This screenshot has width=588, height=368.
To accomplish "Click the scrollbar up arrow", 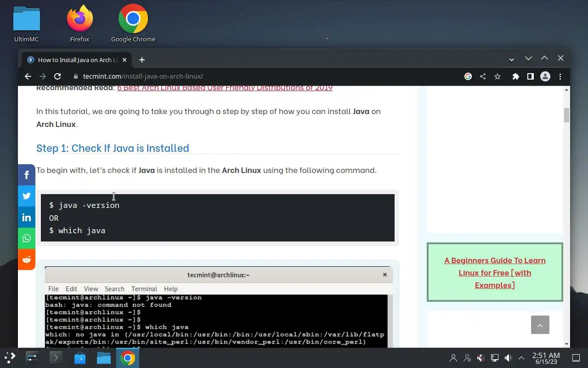I will (x=566, y=89).
